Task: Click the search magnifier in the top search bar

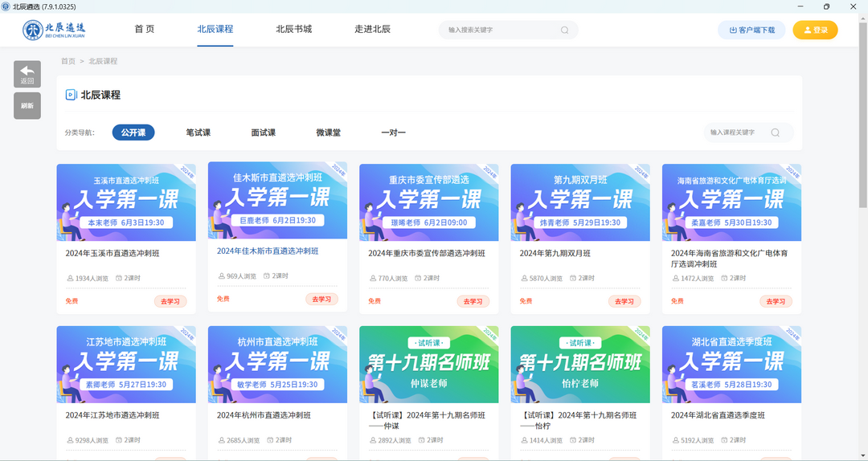Action: (565, 30)
